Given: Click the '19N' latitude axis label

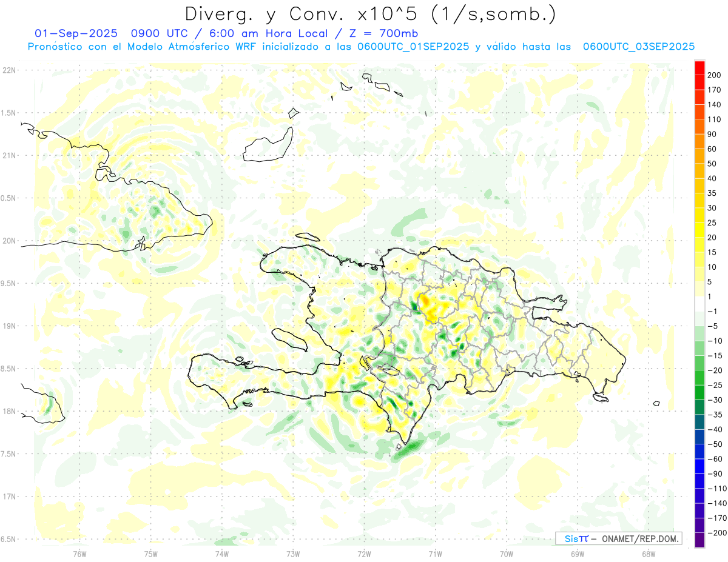Looking at the screenshot, I should tap(9, 326).
